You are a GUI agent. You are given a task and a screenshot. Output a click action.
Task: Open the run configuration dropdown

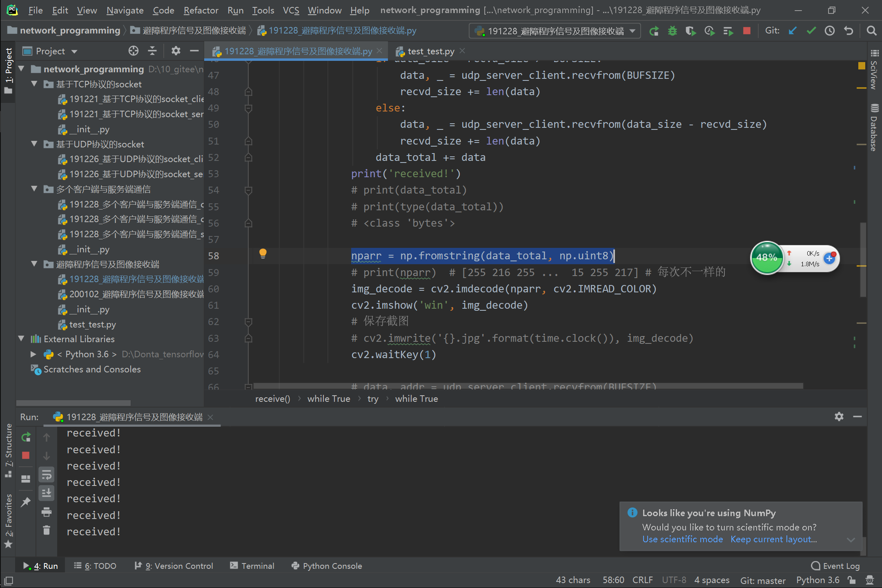coord(633,31)
